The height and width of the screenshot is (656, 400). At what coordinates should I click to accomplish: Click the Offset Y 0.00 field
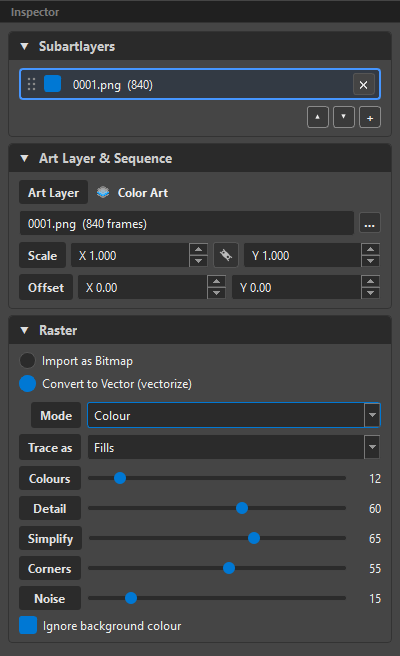[296, 287]
